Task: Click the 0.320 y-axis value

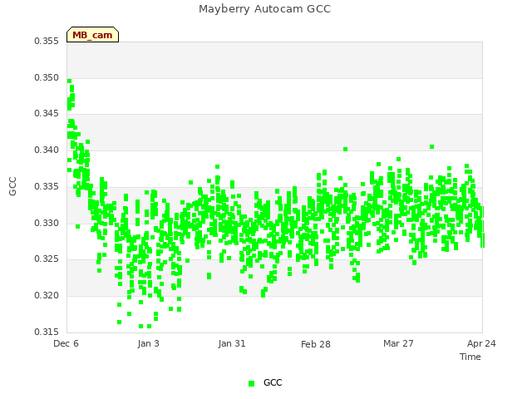Action: [x=47, y=296]
